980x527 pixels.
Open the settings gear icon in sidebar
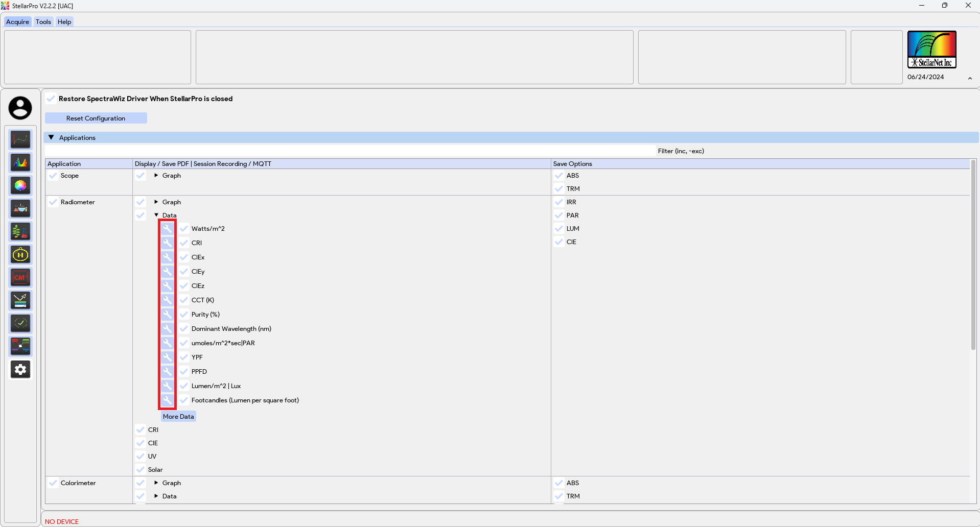pos(20,369)
